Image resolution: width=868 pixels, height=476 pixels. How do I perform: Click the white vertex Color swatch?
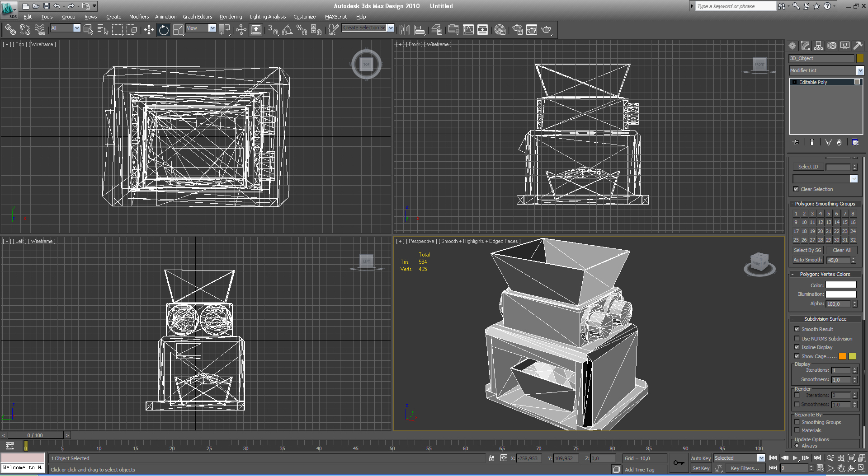pos(841,285)
